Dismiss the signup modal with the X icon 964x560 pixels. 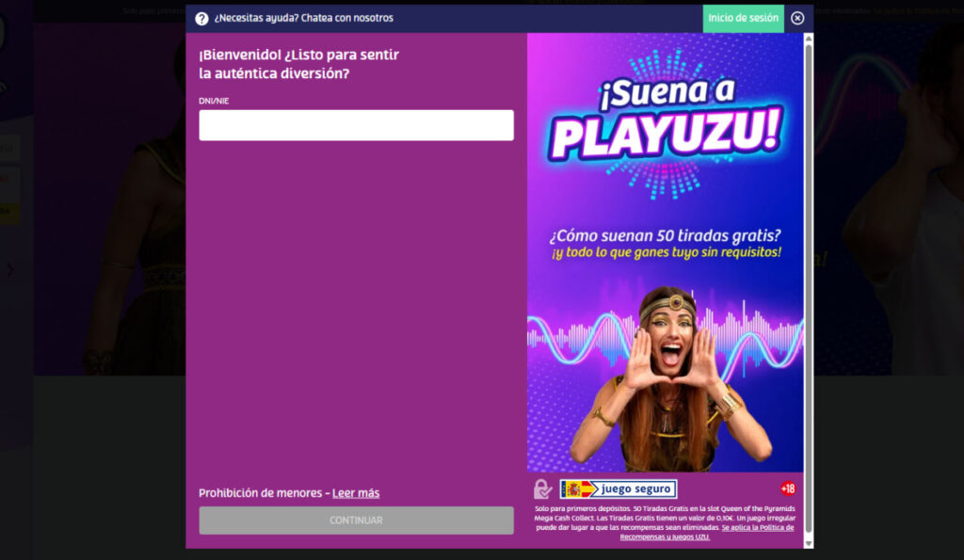[799, 19]
